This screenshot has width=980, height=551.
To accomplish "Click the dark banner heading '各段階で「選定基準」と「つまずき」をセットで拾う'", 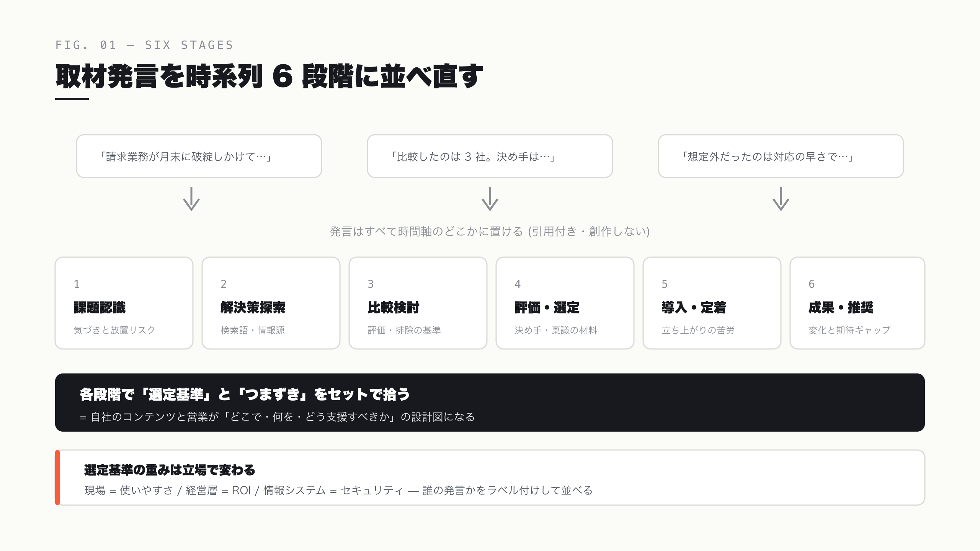I will [x=245, y=394].
